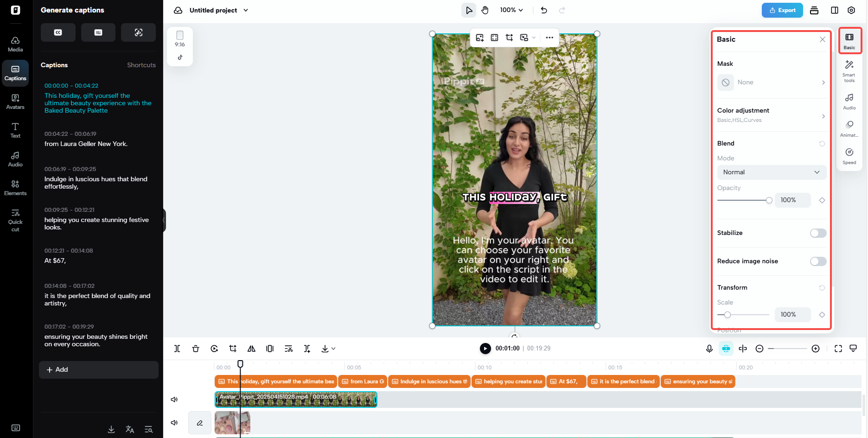Image resolution: width=868 pixels, height=438 pixels.
Task: Toggle timeline snapping icon
Action: 726,349
